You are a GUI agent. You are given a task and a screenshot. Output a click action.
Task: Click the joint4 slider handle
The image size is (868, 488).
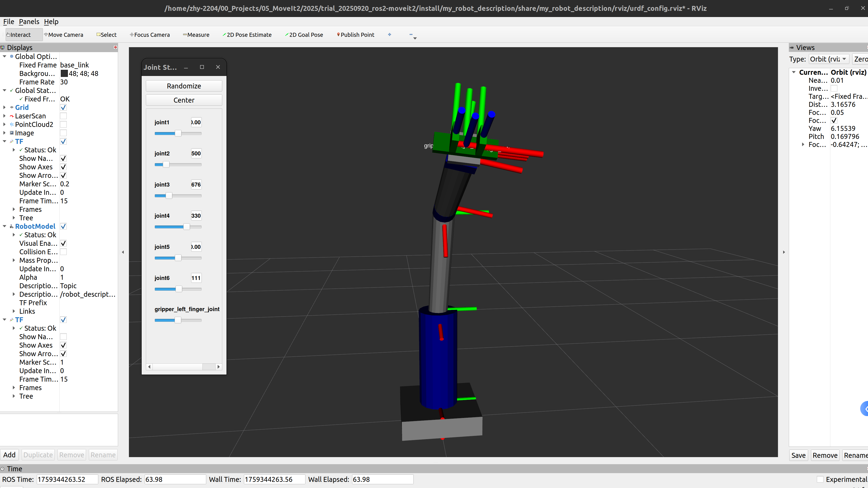tap(186, 227)
